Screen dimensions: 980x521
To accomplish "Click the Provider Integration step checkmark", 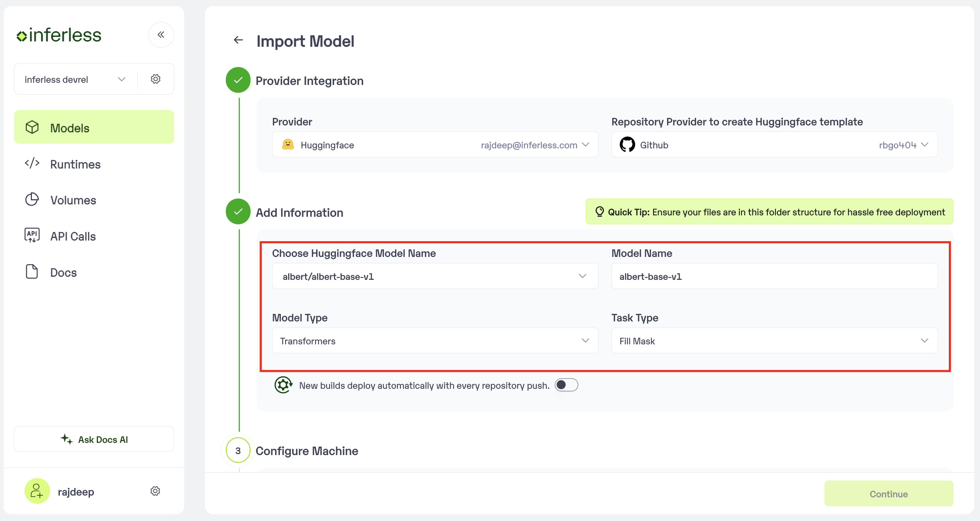I will point(238,80).
